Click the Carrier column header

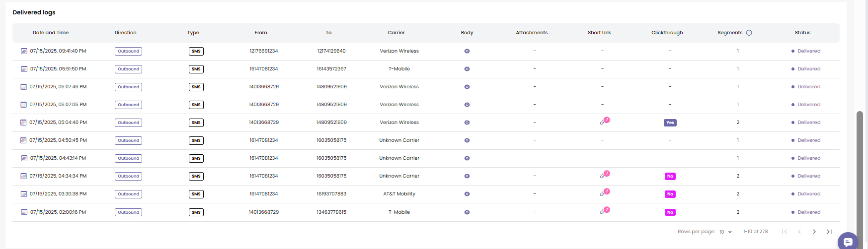pos(396,33)
